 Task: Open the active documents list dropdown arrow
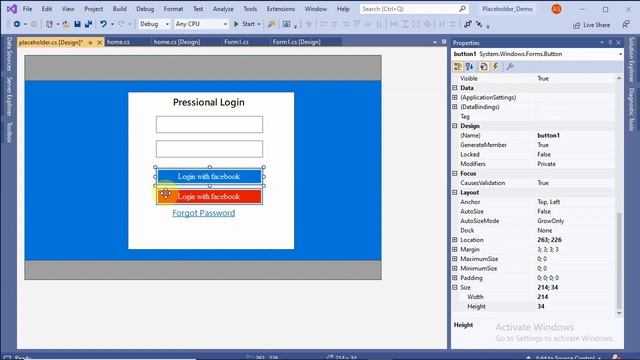click(x=435, y=42)
